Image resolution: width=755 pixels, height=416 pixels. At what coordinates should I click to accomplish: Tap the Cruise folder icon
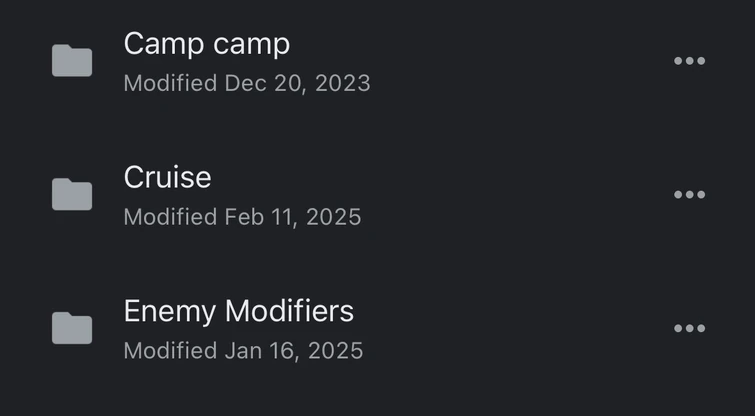[x=72, y=194]
